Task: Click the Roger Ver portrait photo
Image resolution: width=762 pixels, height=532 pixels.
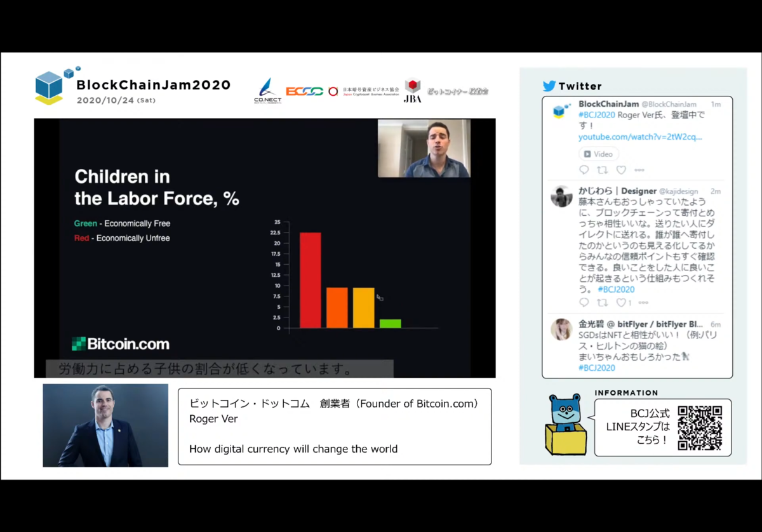Action: click(105, 425)
